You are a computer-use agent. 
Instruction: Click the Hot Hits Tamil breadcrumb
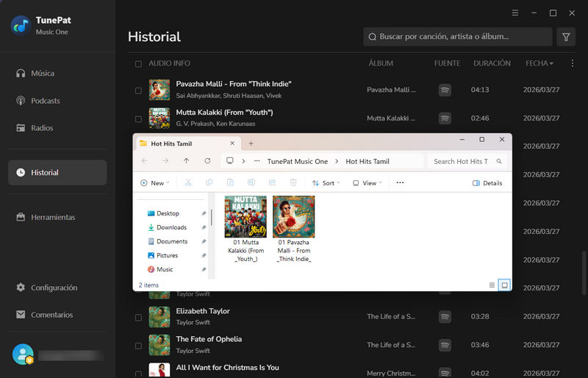[367, 161]
